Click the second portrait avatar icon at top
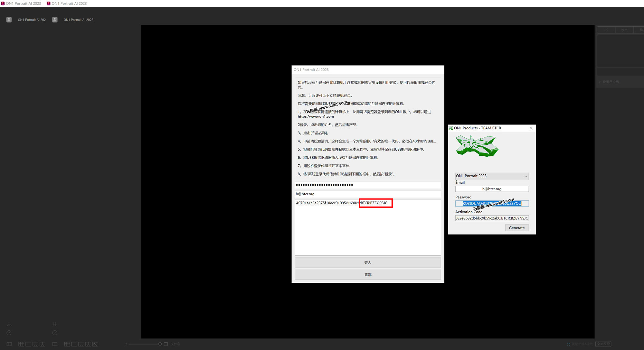Image resolution: width=644 pixels, height=350 pixels. (55, 20)
